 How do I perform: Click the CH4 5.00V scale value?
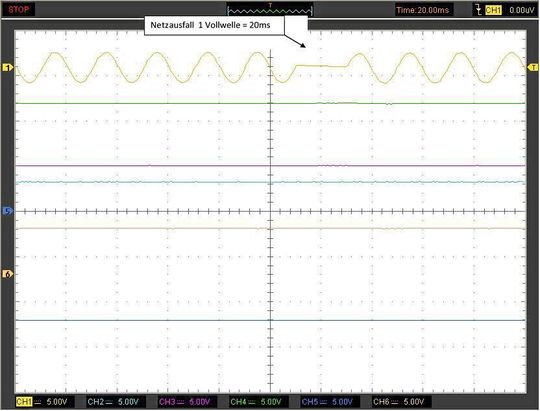271,402
